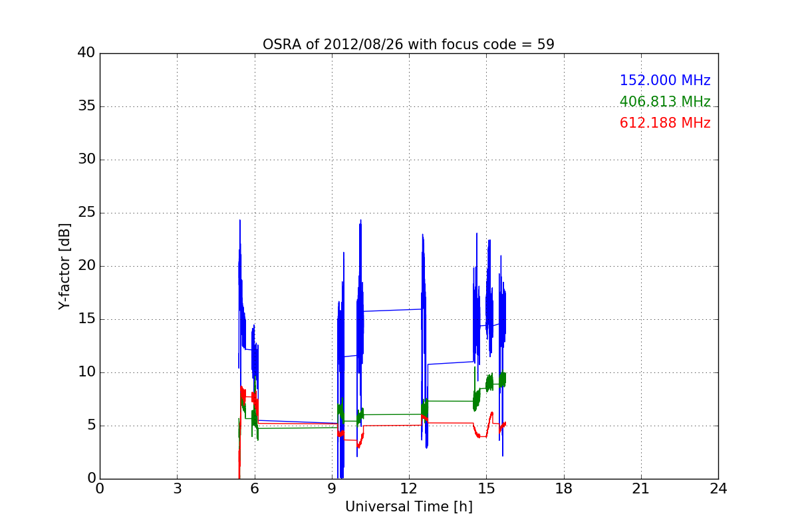The height and width of the screenshot is (532, 798).
Task: Select the blue 152.000 MHz legend label
Action: pyautogui.click(x=665, y=80)
